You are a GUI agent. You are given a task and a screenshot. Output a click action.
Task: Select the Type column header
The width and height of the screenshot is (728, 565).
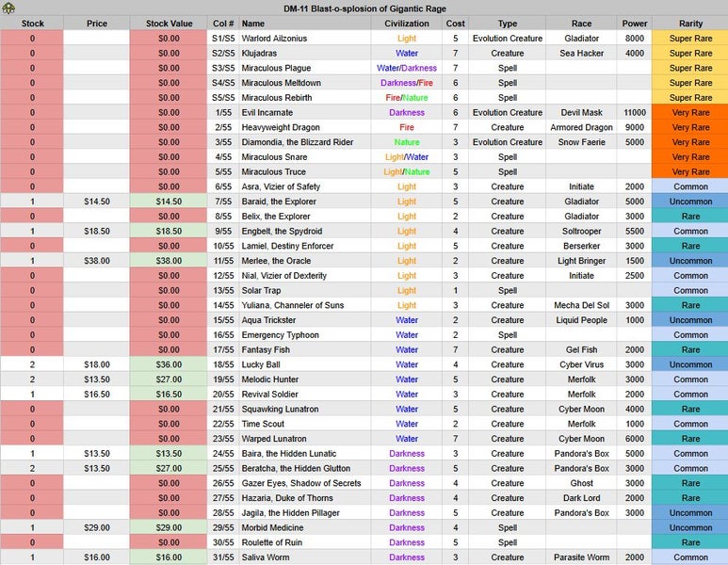pyautogui.click(x=508, y=24)
